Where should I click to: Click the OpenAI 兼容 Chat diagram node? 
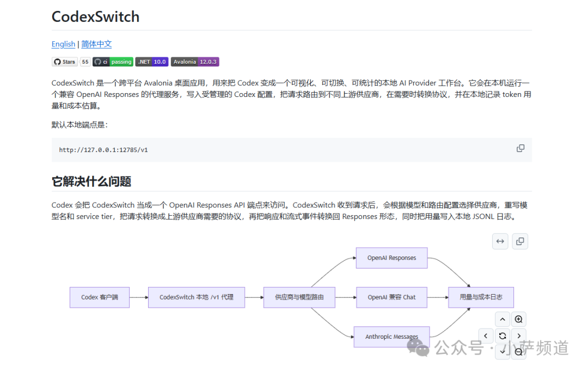click(x=391, y=297)
